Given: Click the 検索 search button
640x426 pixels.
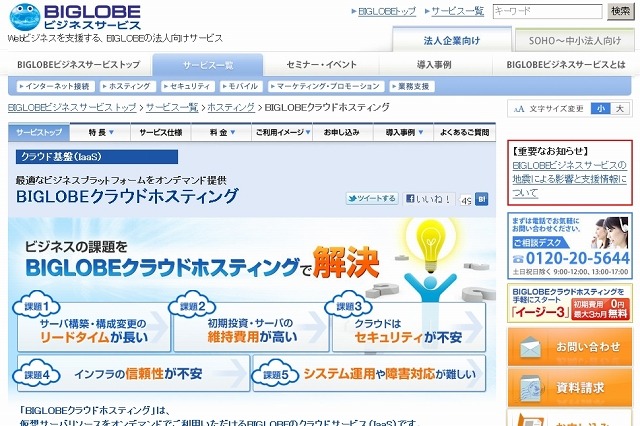Looking at the screenshot, I should [620, 11].
